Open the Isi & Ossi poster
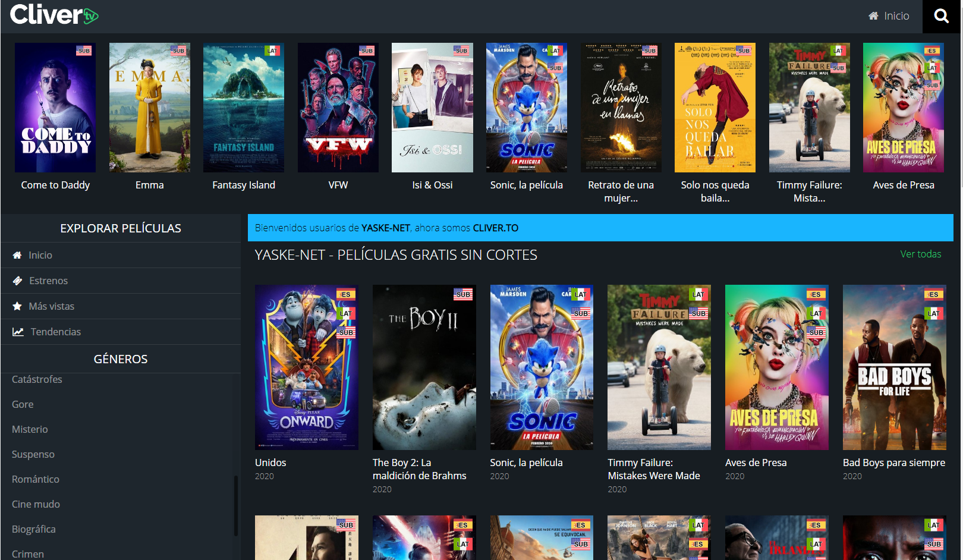This screenshot has width=963, height=560. click(x=432, y=108)
